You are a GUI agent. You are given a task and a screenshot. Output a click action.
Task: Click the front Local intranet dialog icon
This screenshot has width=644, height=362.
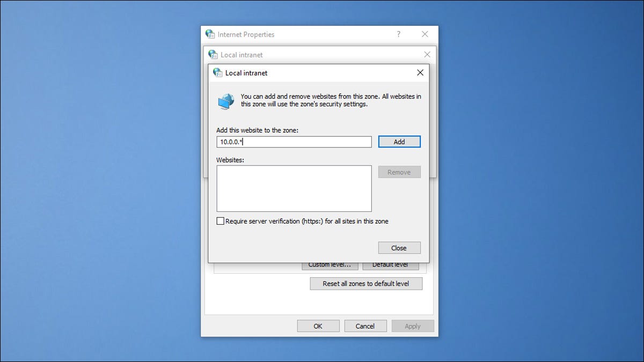click(217, 73)
